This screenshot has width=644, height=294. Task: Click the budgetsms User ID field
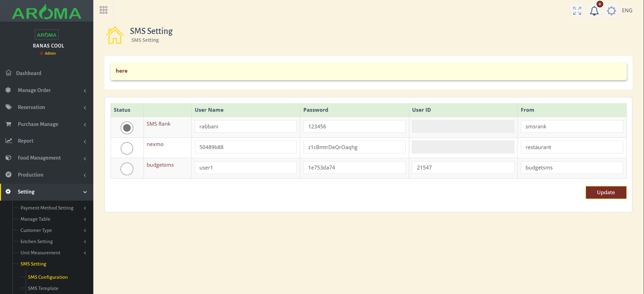point(463,168)
